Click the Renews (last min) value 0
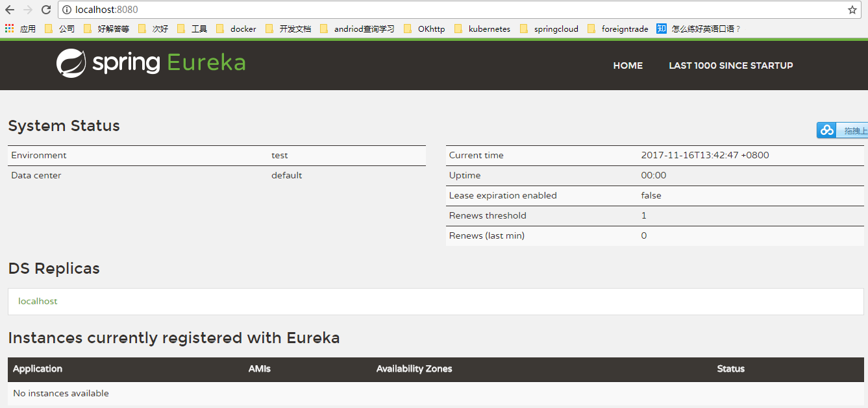868x408 pixels. [x=644, y=235]
